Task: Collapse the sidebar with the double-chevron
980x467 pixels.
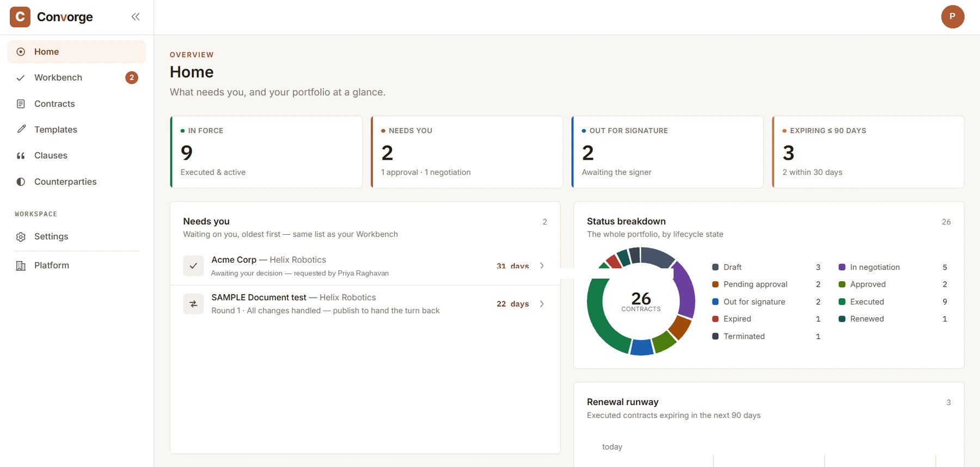Action: (x=136, y=17)
